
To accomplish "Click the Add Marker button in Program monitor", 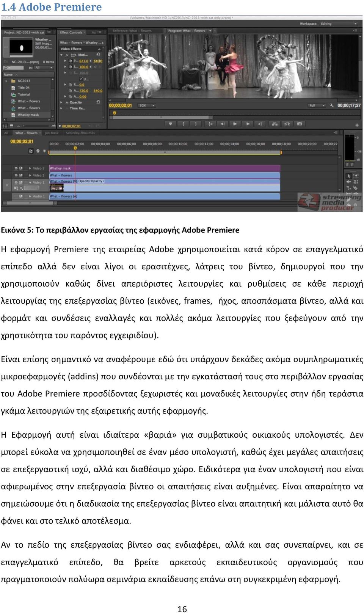I will [x=171, y=124].
